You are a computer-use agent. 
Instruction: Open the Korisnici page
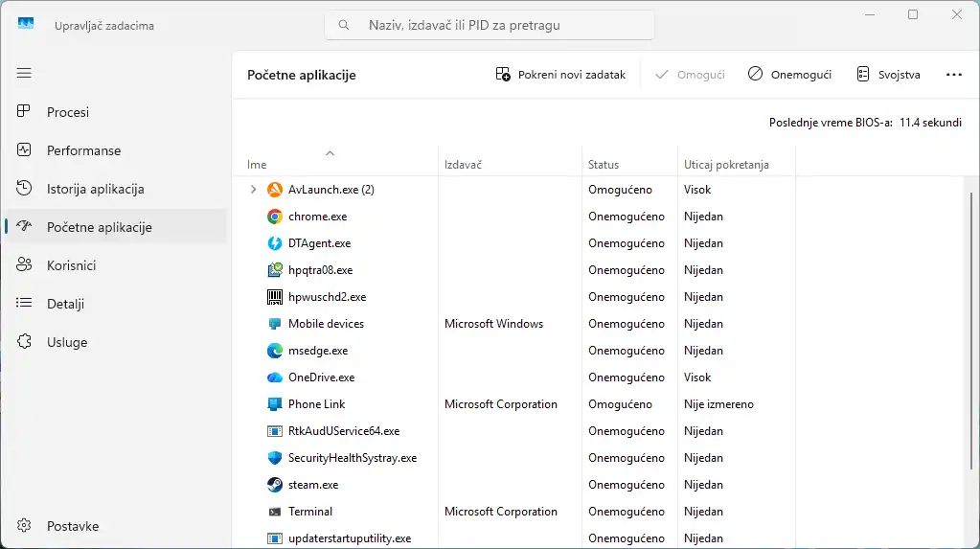coord(116,265)
